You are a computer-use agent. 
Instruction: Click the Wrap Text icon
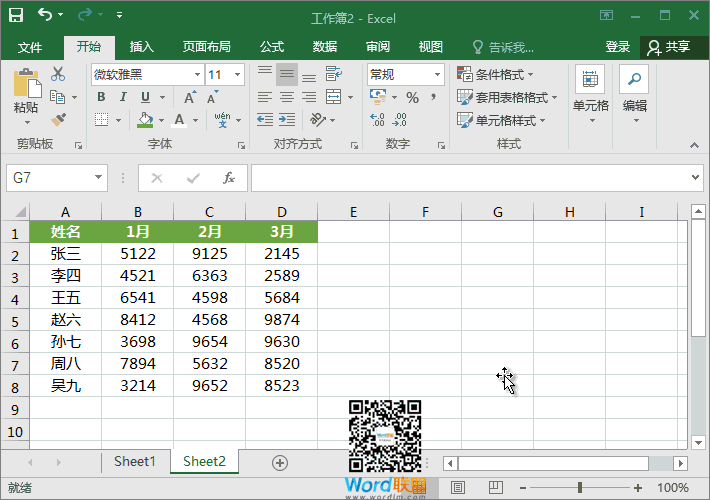(x=334, y=73)
